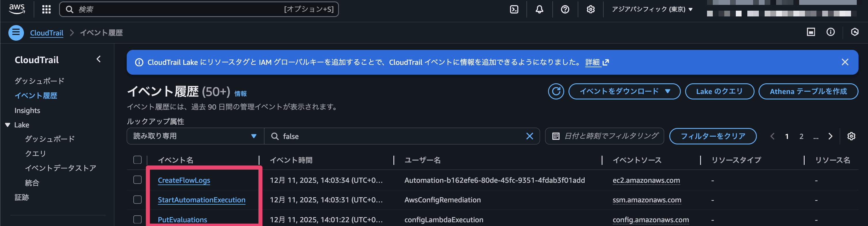Open the banner's details link
Viewport: 868px width, 226px height.
pos(597,62)
